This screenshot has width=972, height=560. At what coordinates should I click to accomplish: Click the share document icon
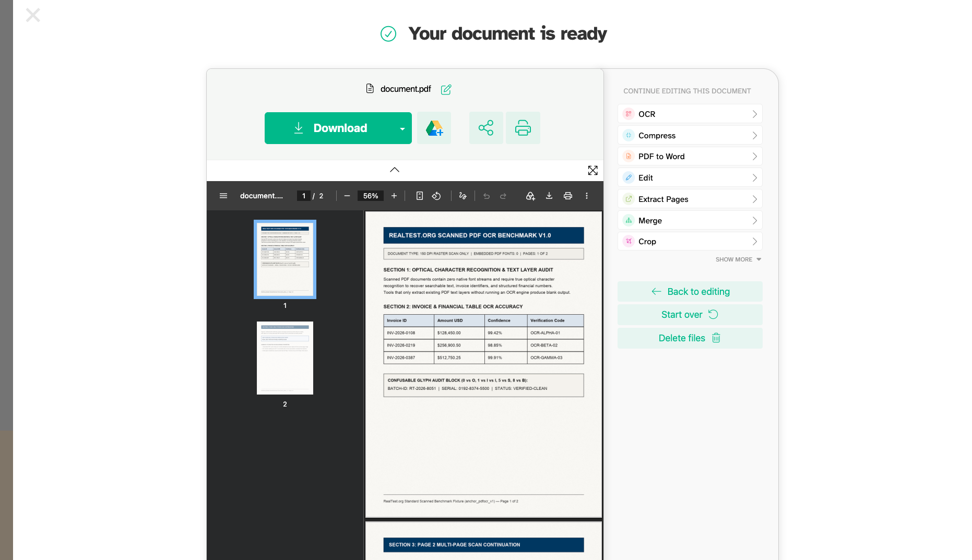tap(486, 128)
